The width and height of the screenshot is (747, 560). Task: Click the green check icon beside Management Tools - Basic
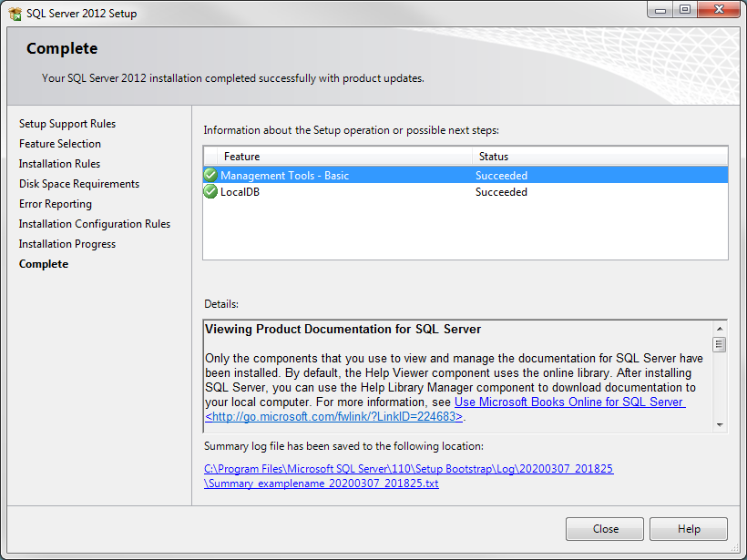click(x=210, y=175)
